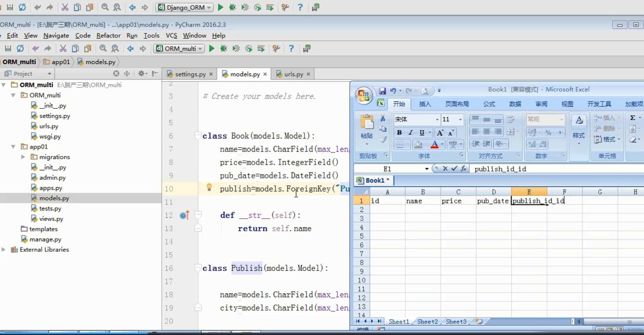Run ORM_multi with coverage icon

coord(236,49)
